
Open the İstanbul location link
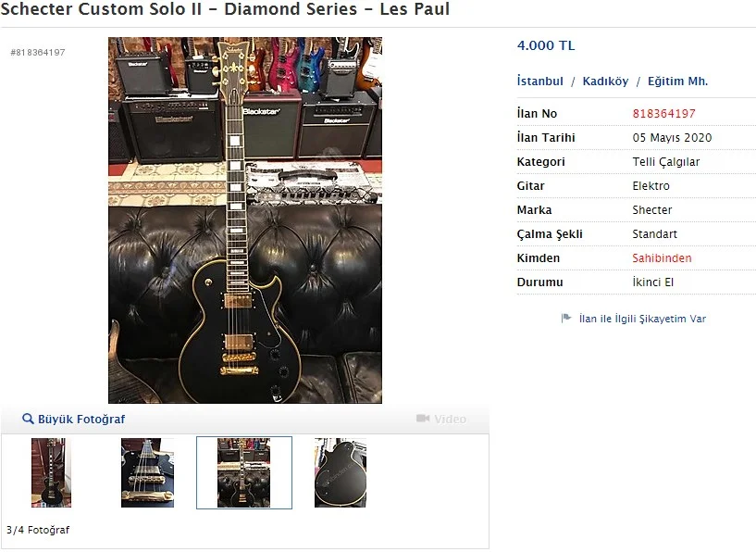pyautogui.click(x=540, y=82)
